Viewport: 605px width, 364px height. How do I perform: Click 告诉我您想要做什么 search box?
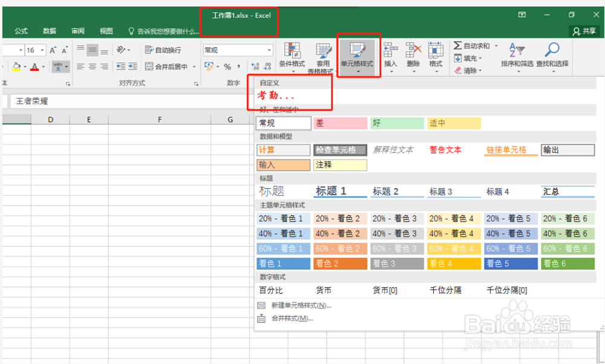pos(164,31)
